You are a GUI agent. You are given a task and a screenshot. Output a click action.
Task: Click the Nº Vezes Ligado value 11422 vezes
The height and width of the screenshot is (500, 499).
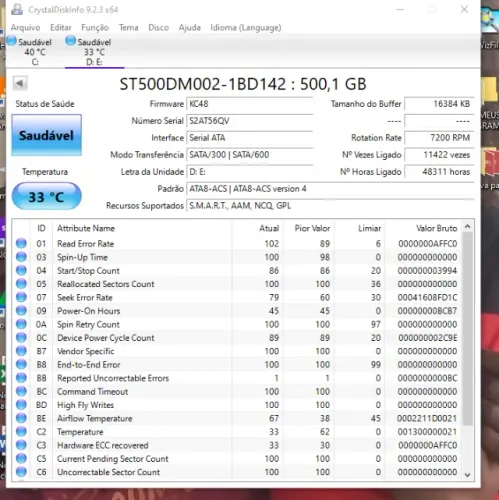pos(439,155)
